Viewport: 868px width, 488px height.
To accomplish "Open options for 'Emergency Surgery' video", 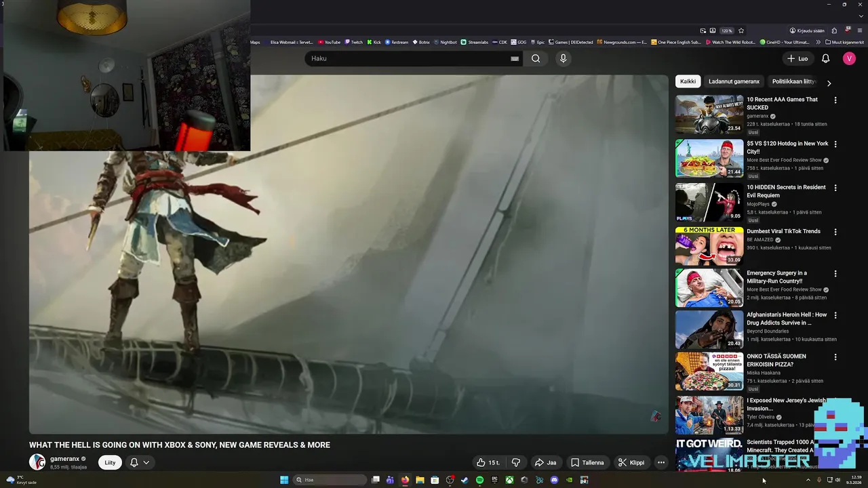I will pos(835,274).
